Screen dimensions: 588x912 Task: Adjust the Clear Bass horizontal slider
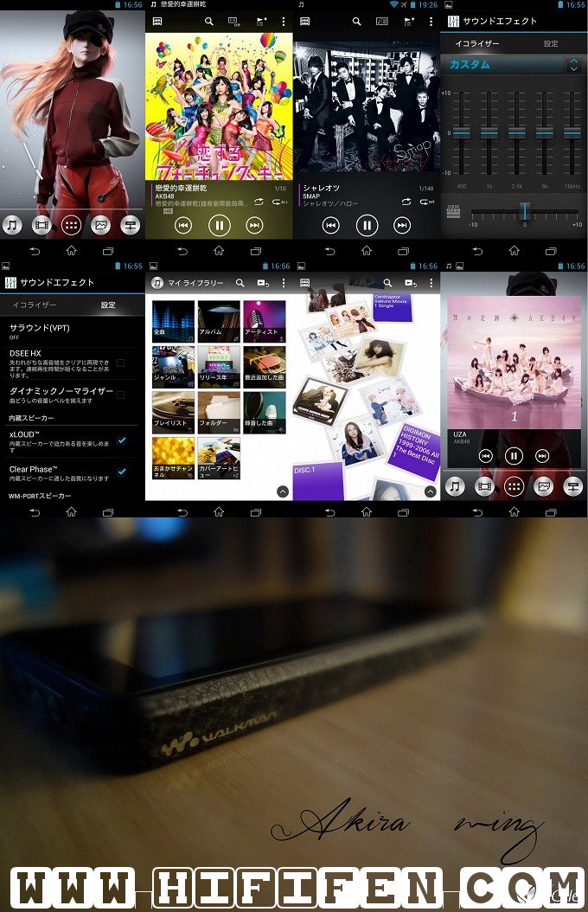(x=525, y=212)
